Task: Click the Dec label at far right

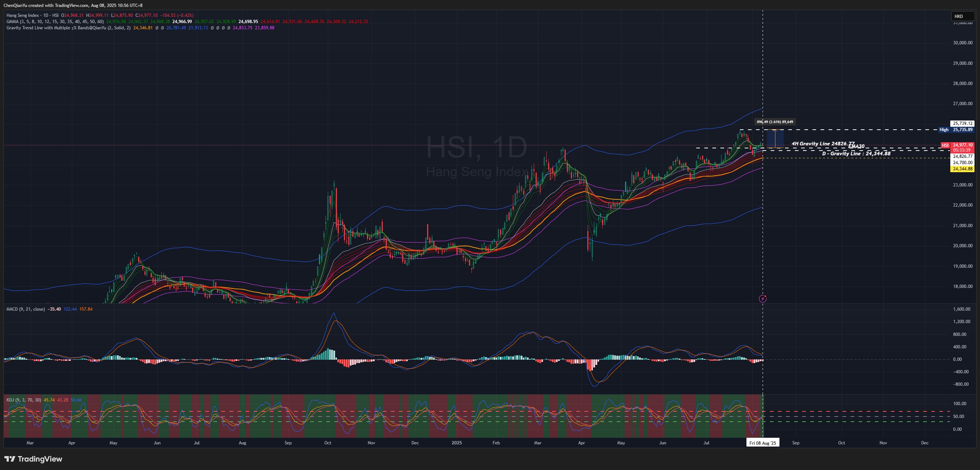Action: point(925,443)
